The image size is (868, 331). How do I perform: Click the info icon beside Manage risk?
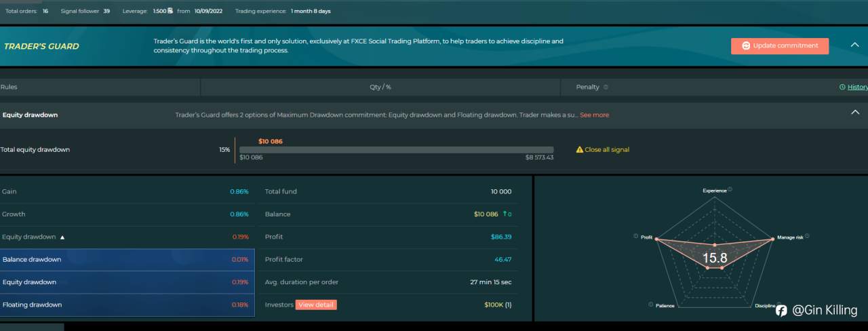coord(807,236)
